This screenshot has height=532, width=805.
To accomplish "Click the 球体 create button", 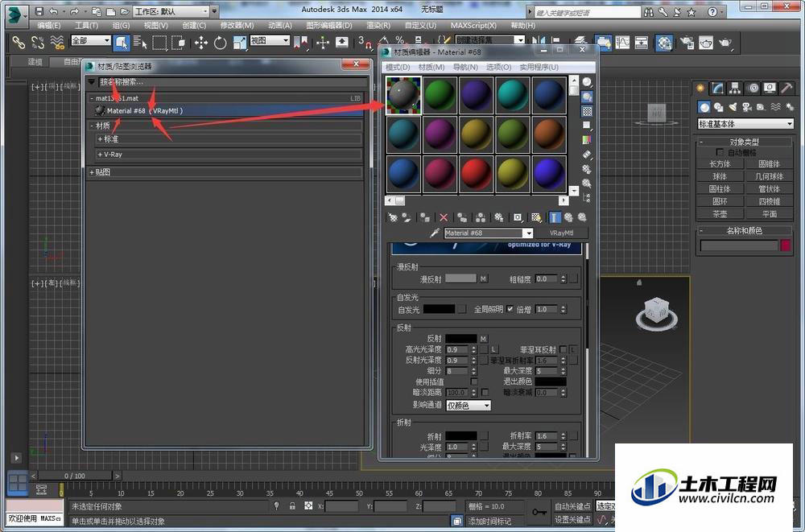I will click(x=720, y=176).
